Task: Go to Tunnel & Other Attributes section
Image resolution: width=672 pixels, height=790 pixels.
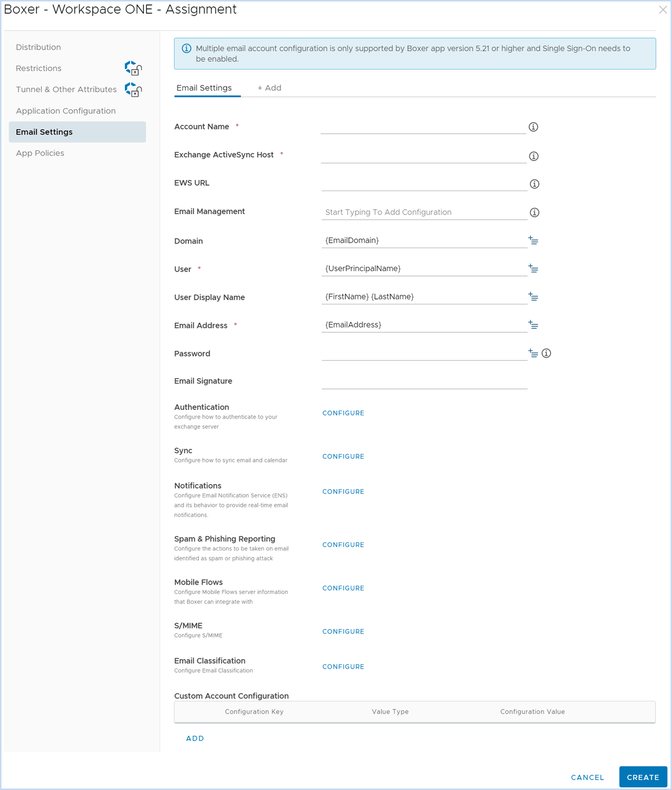Action: click(x=66, y=89)
